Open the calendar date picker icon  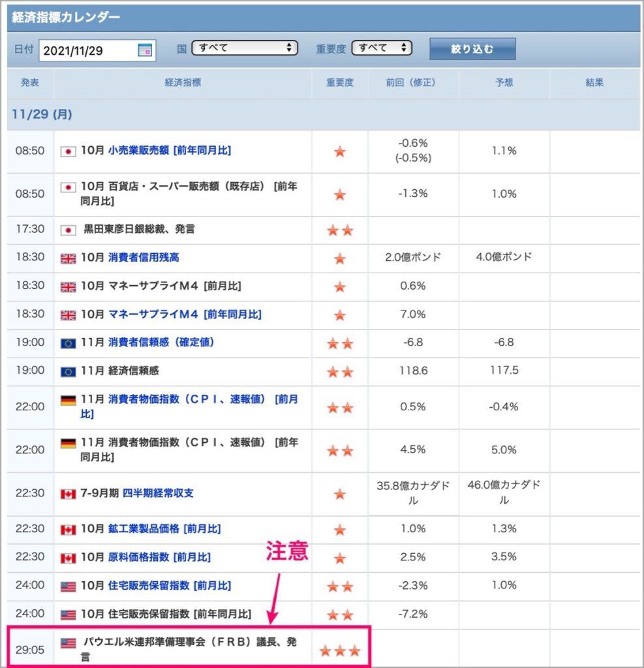pyautogui.click(x=145, y=50)
